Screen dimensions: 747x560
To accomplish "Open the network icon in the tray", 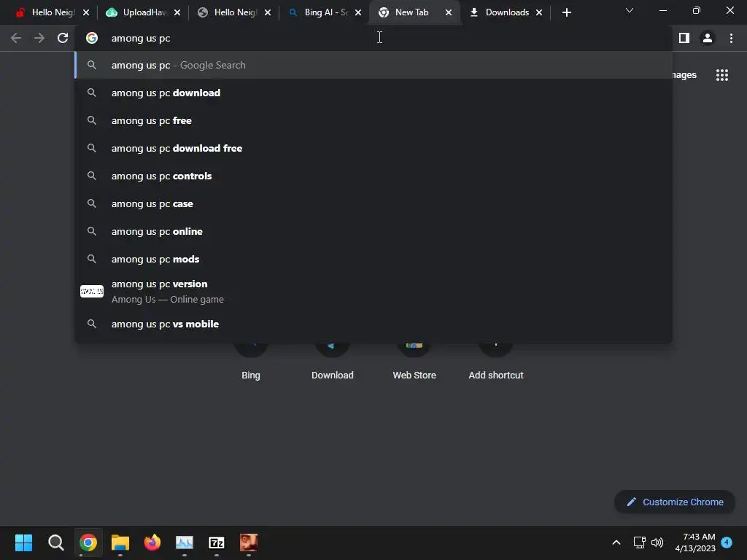I will coord(639,542).
